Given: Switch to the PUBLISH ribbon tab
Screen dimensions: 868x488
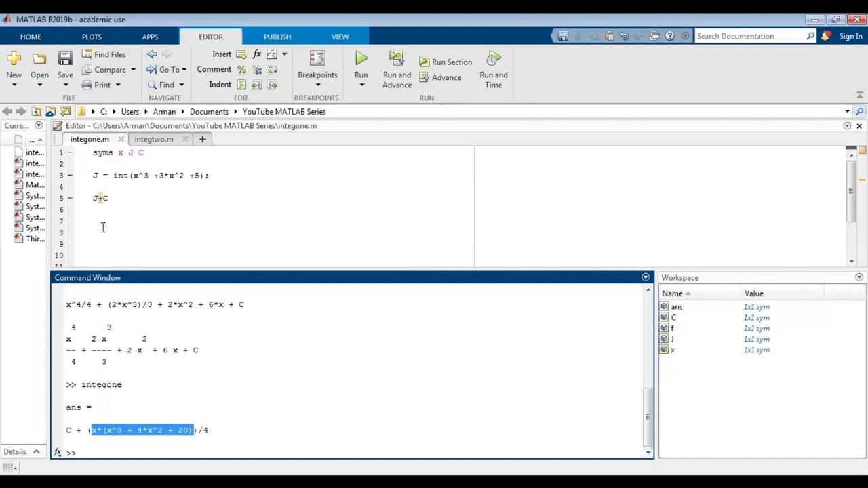Looking at the screenshot, I should tap(277, 37).
